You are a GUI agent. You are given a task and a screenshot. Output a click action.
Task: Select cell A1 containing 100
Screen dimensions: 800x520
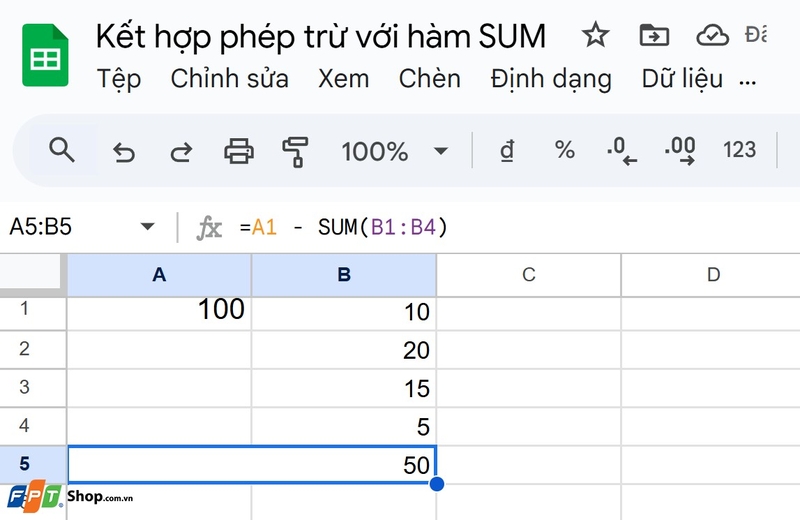(x=159, y=313)
